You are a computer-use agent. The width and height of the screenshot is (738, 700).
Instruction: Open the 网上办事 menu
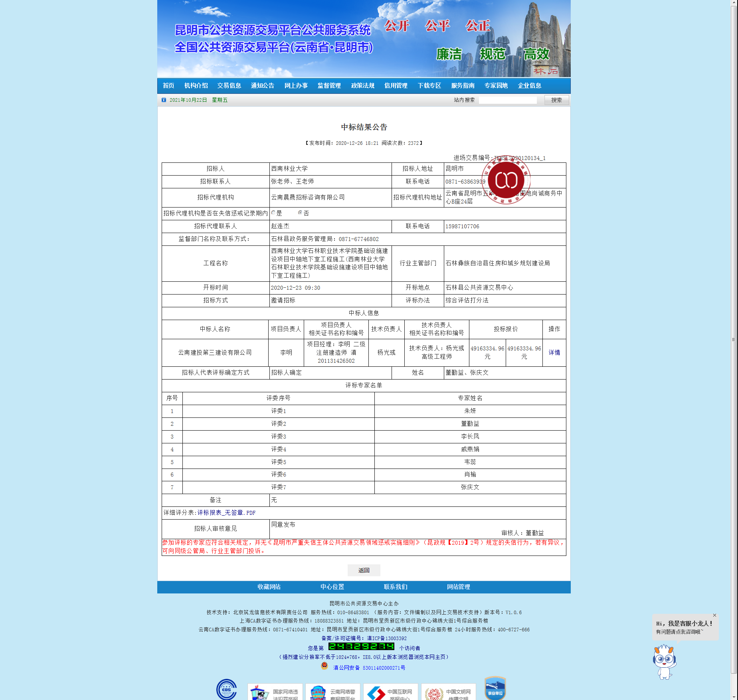click(x=296, y=86)
